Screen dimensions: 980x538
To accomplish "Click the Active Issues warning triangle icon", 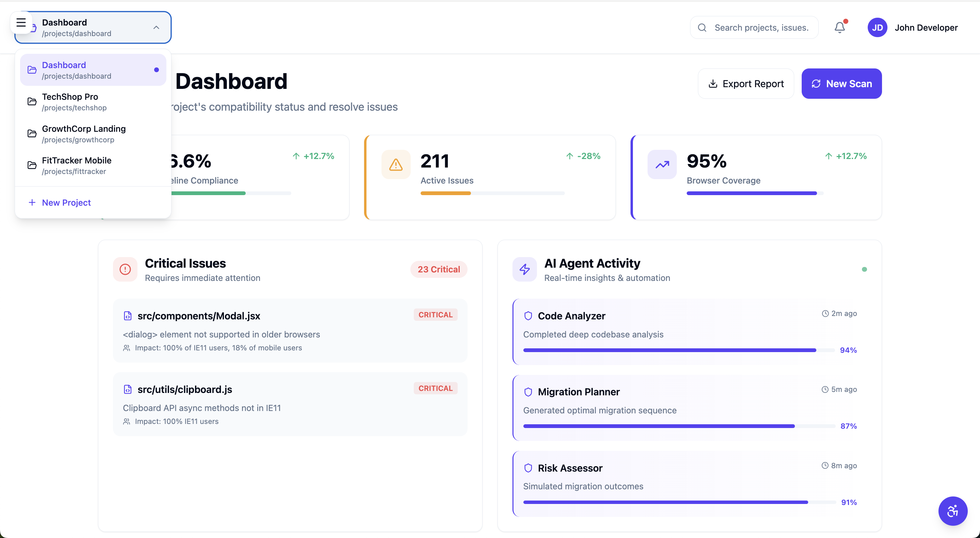I will point(396,164).
